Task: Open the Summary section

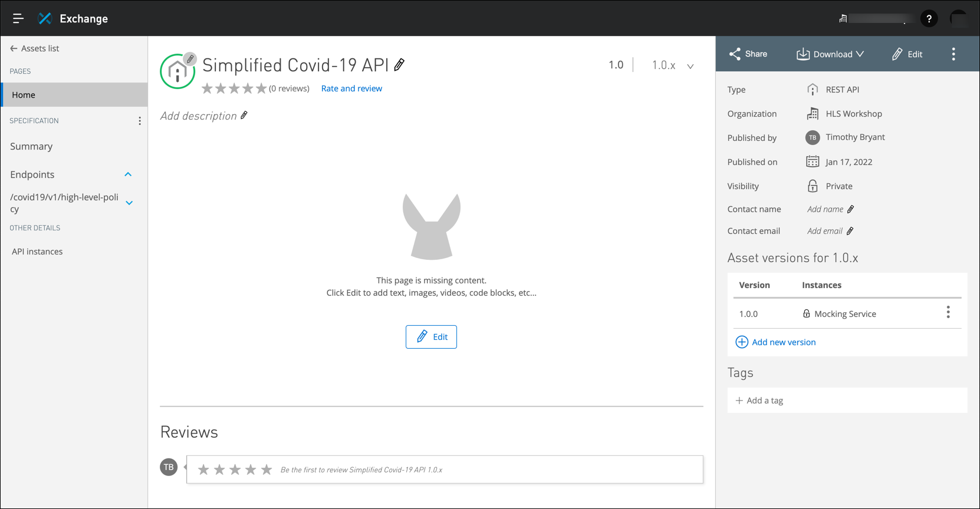Action: [31, 146]
